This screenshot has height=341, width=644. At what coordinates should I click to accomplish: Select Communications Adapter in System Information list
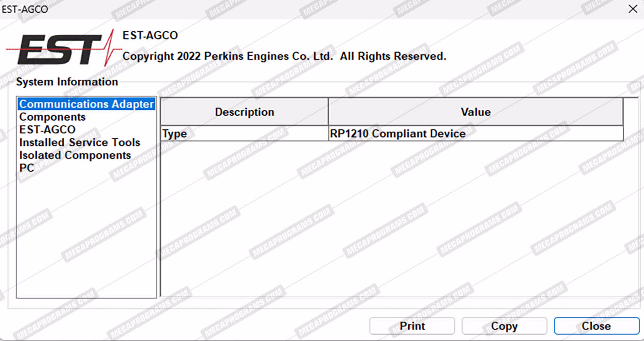86,104
